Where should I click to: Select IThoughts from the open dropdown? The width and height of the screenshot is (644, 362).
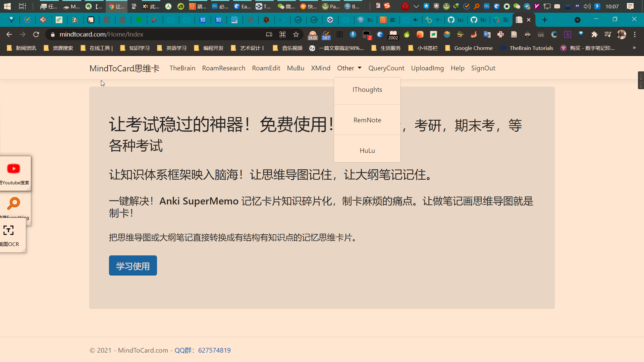click(367, 89)
